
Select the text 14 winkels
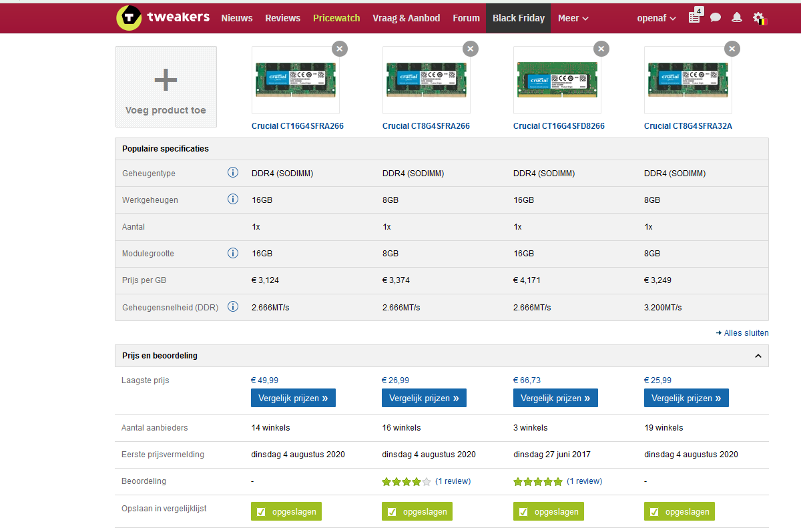coord(270,427)
